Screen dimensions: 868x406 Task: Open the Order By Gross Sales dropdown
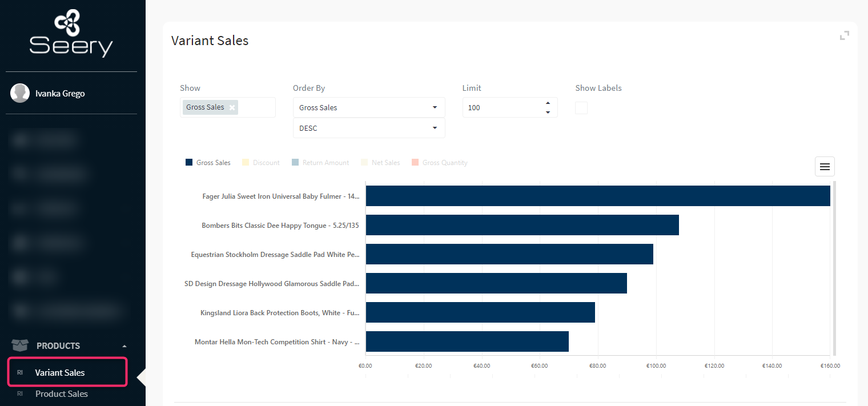369,107
